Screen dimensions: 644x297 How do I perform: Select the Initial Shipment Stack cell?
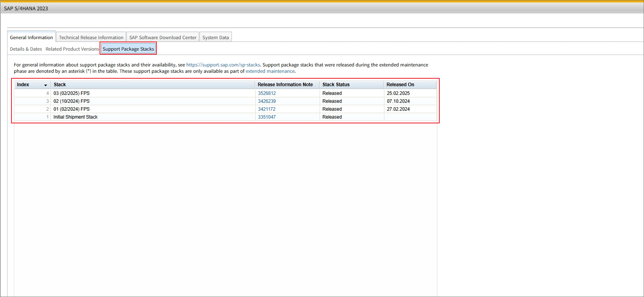click(x=153, y=117)
